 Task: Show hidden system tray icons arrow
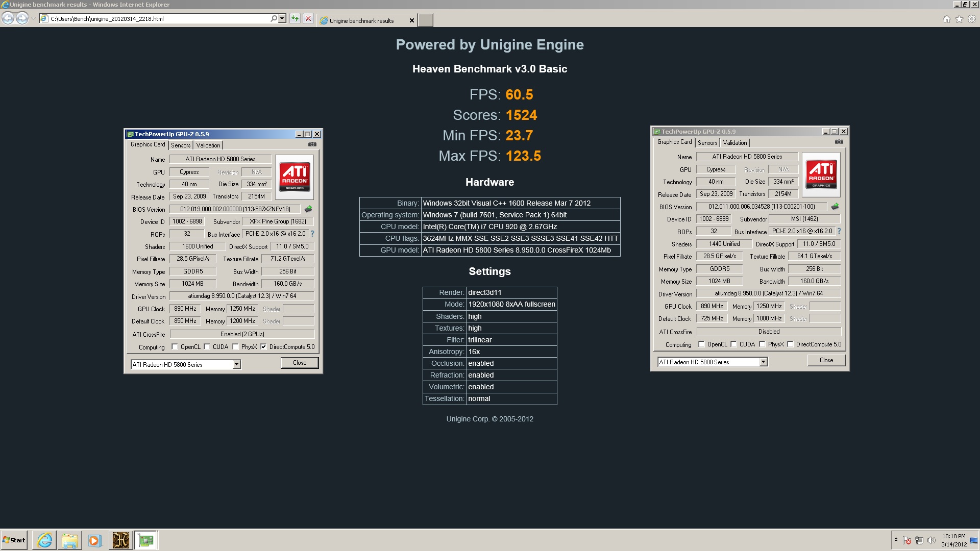(x=896, y=540)
